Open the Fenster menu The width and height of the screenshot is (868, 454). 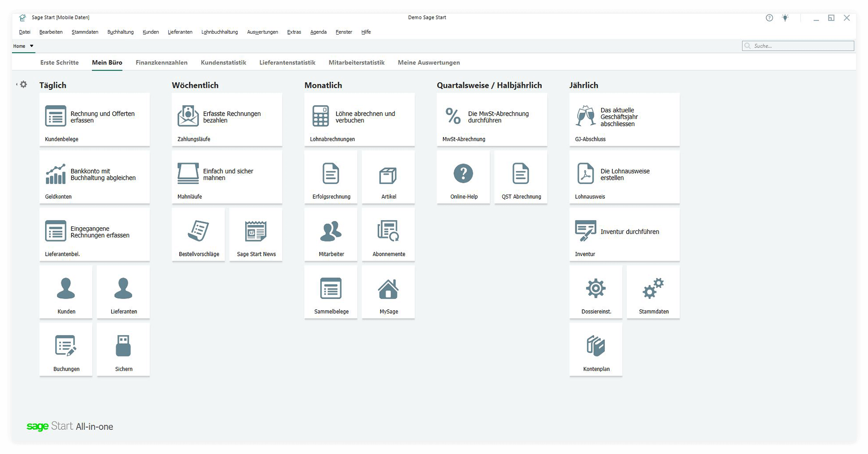[x=344, y=32]
